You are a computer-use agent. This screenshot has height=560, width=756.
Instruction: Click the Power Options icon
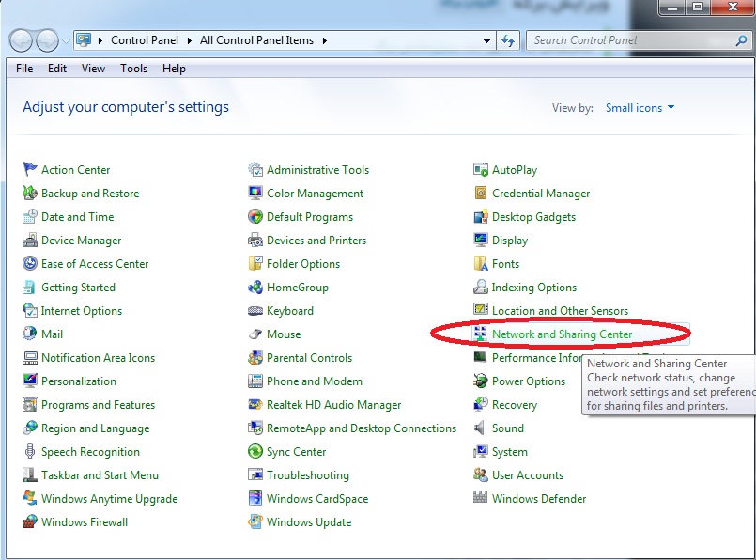(x=481, y=381)
